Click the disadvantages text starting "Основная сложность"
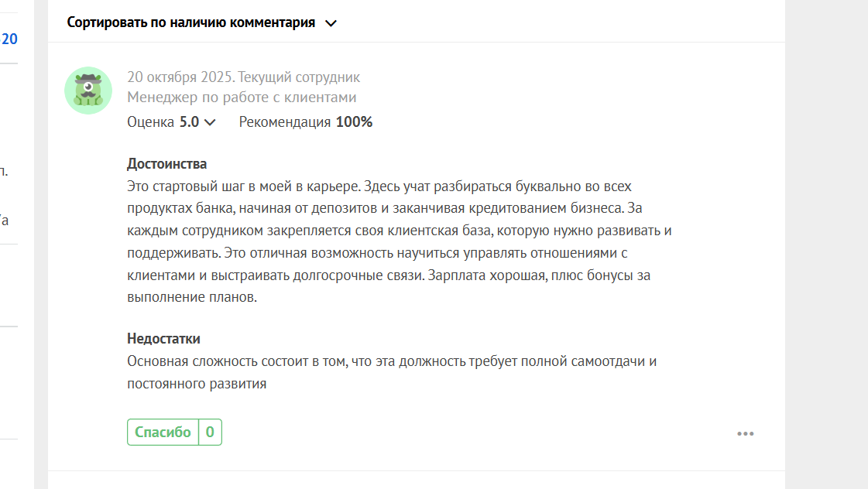This screenshot has width=868, height=489. [391, 361]
